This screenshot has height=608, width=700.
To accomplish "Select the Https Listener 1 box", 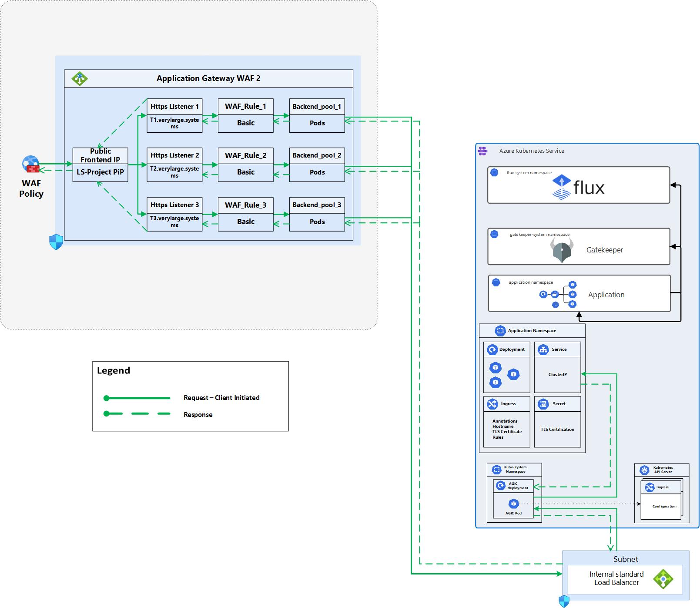I will [174, 116].
